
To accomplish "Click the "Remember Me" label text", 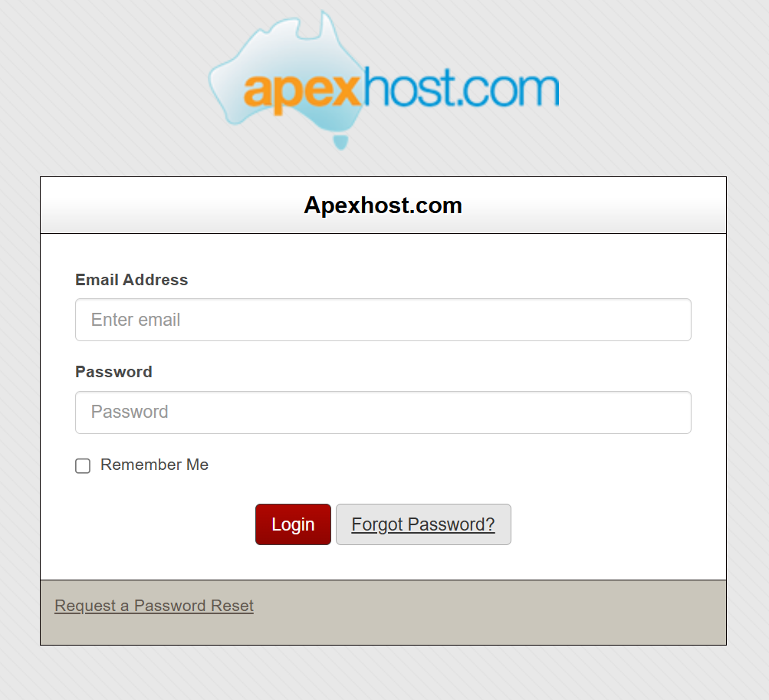I will tap(154, 465).
